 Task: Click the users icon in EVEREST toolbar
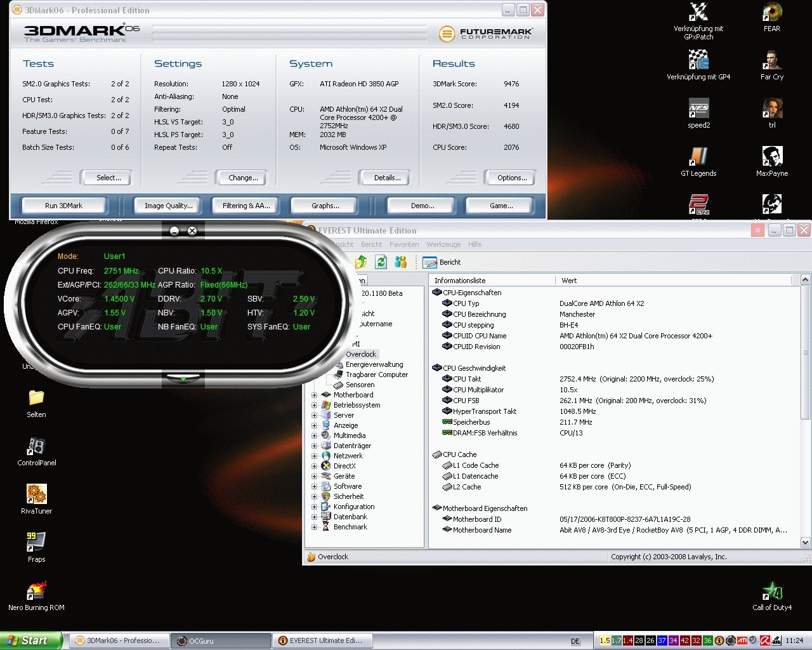click(400, 262)
